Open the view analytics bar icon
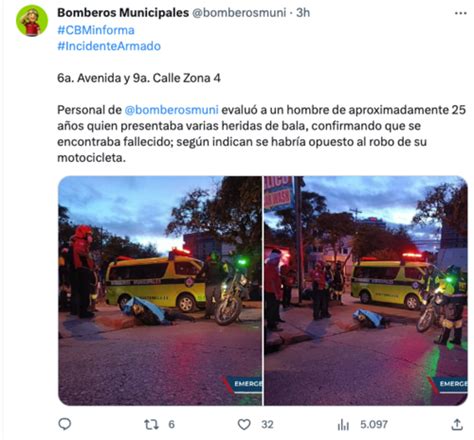The width and height of the screenshot is (474, 440). click(x=343, y=425)
